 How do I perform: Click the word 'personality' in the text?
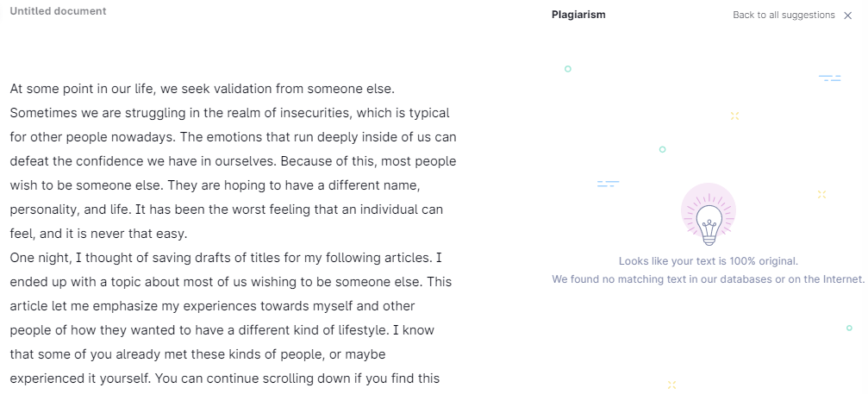[40, 210]
